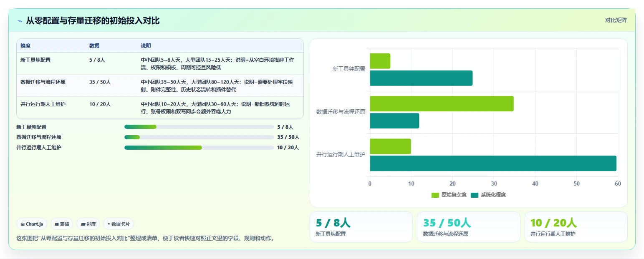This screenshot has width=644, height=259.
Task: Select the 进度 tag chip
Action: click(88, 224)
